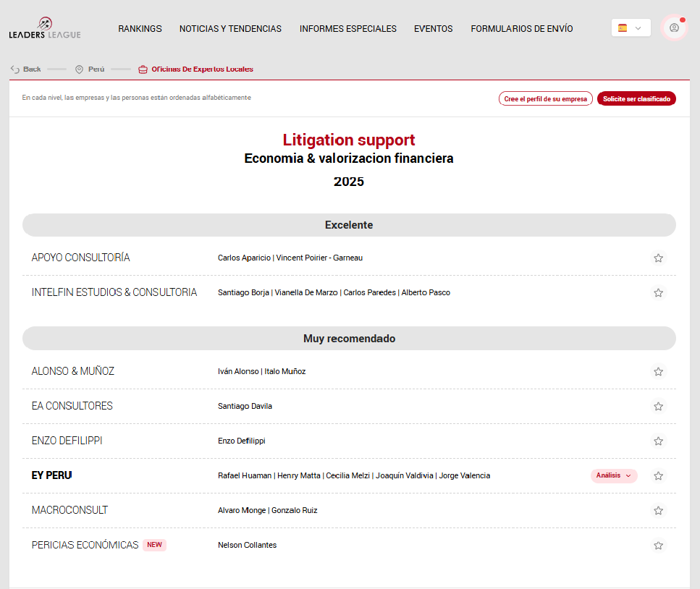This screenshot has height=589, width=700.
Task: Open the language flag dropdown
Action: coord(630,28)
